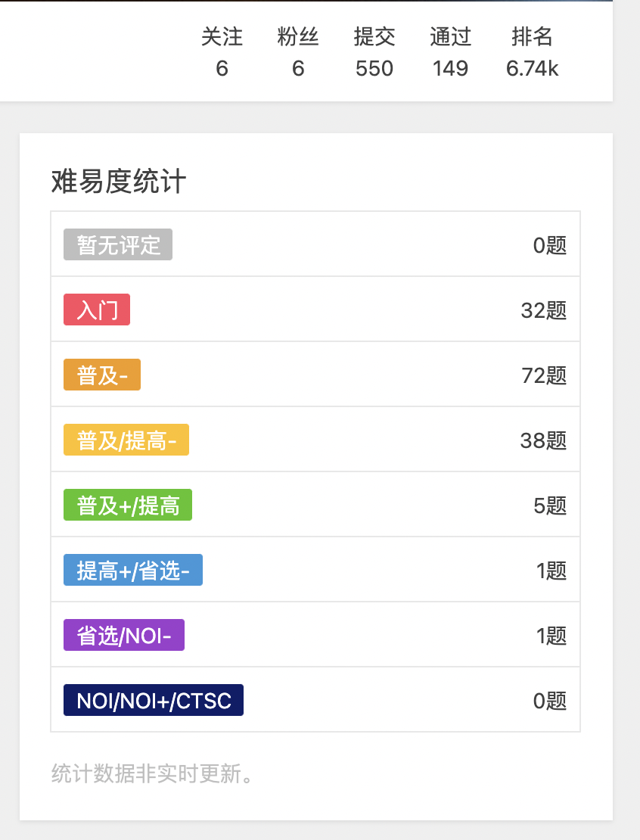Click the 排名 ranking value 6.74k

(532, 69)
